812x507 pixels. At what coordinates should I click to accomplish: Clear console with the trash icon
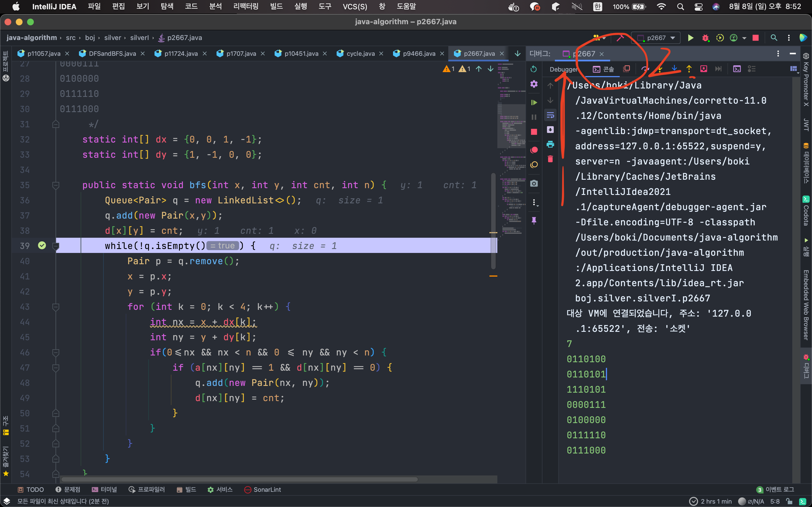550,159
